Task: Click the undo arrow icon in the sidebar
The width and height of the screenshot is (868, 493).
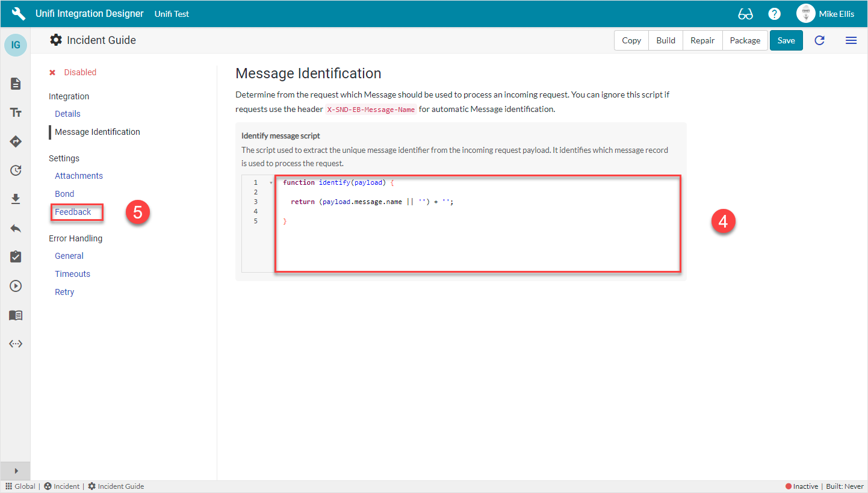Action: pyautogui.click(x=15, y=228)
